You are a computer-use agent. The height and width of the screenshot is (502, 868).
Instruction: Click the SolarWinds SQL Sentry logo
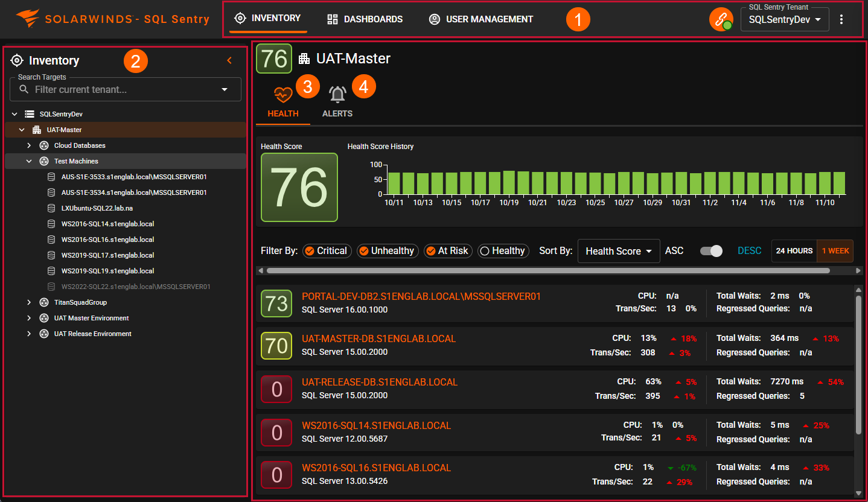113,19
